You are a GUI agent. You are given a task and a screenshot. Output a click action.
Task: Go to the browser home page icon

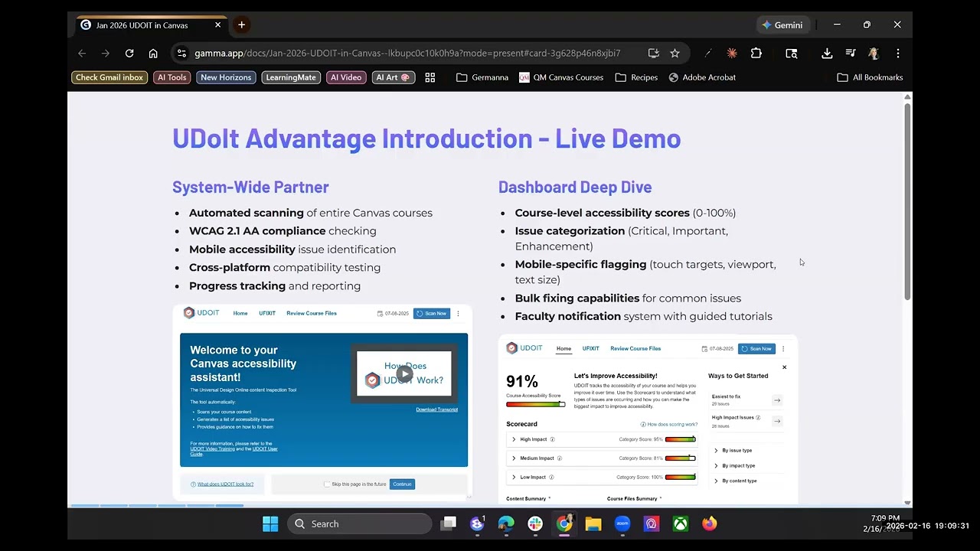[153, 54]
